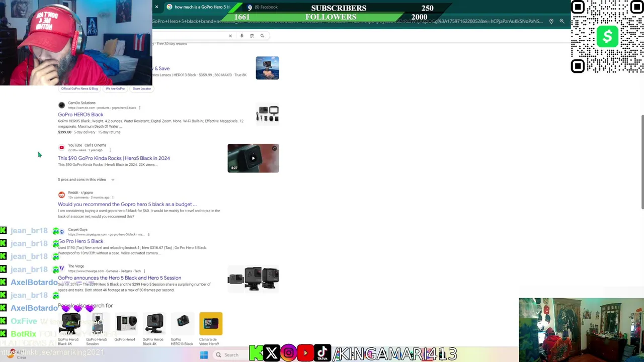Select 'GoPro HERO13 Black' related search card
Screen dimensions: 644x362
pyautogui.click(x=182, y=329)
